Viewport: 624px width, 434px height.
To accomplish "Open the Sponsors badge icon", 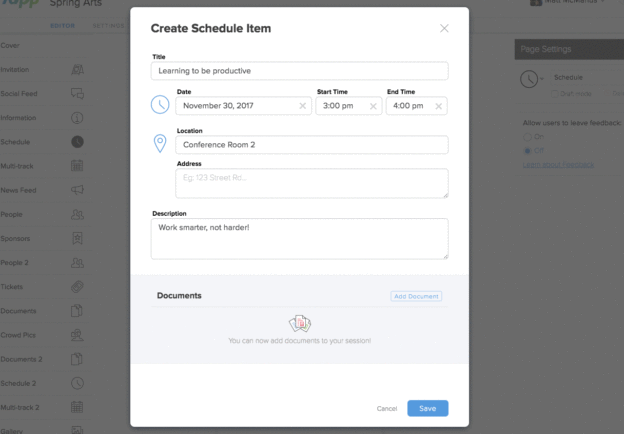I will coord(77,238).
